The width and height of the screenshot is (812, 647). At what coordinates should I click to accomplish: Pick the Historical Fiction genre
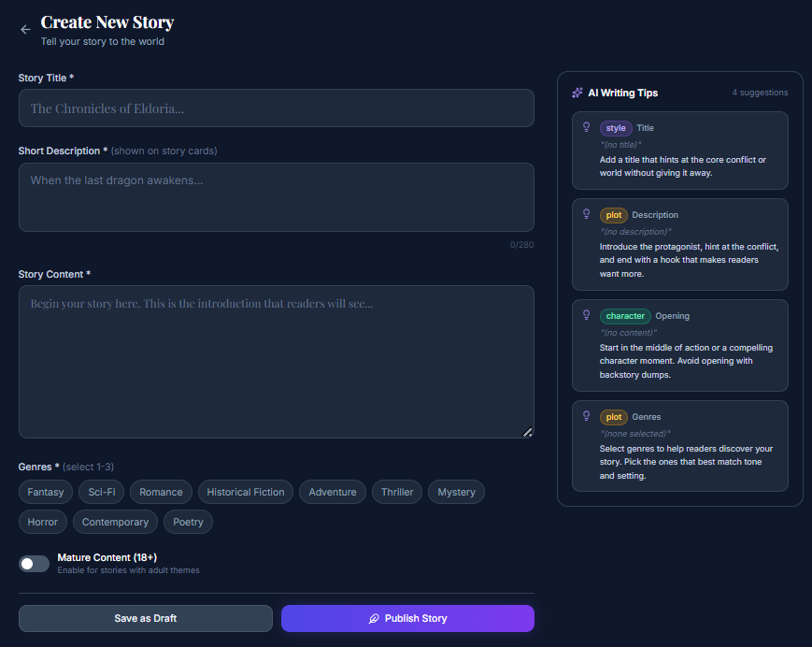click(x=246, y=492)
